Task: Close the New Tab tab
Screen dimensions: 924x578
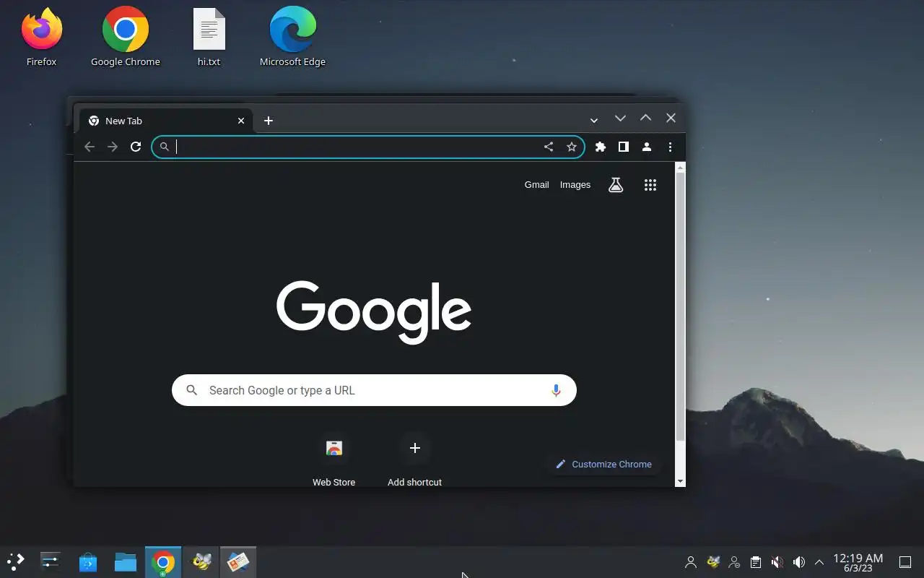Action: 241,121
